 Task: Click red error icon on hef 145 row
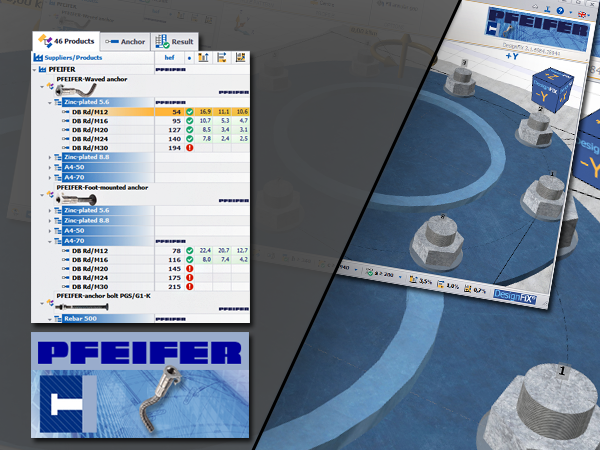(x=189, y=269)
